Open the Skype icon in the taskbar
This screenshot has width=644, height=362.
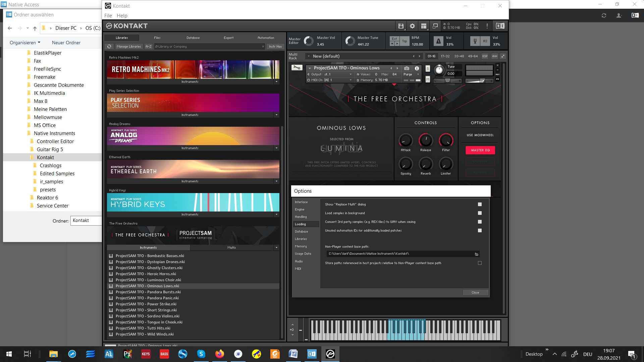click(201, 354)
